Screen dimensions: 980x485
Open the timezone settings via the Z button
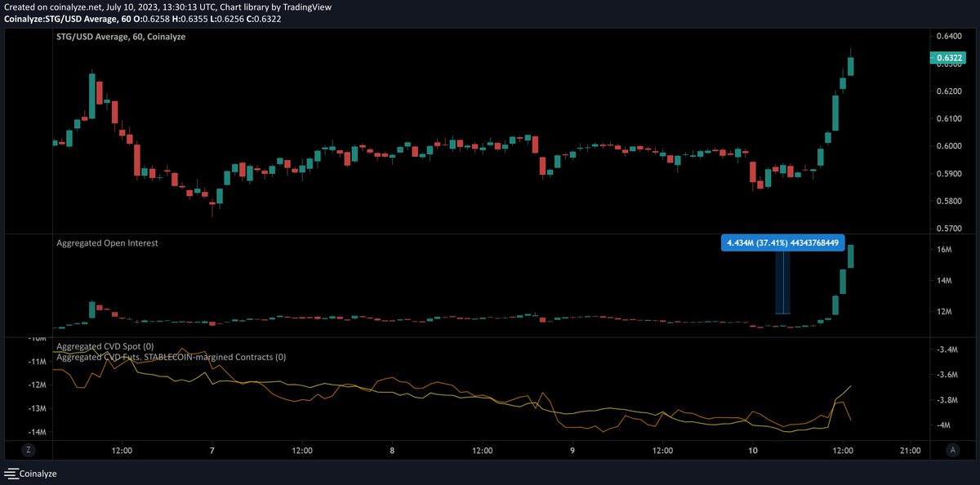click(28, 449)
